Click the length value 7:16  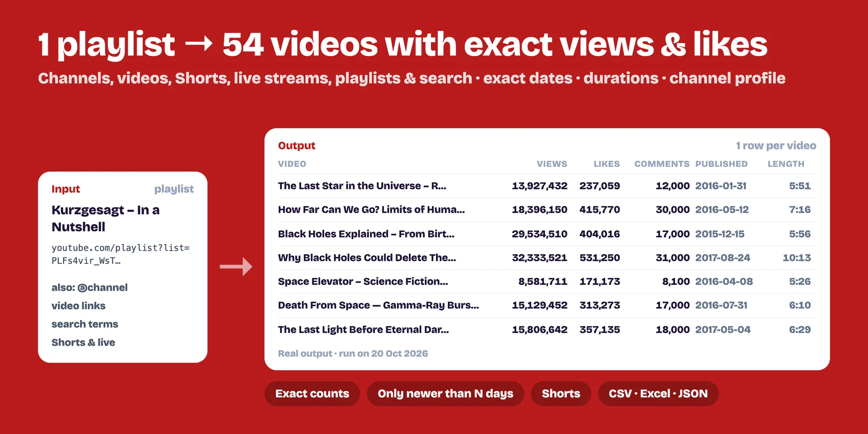(800, 210)
